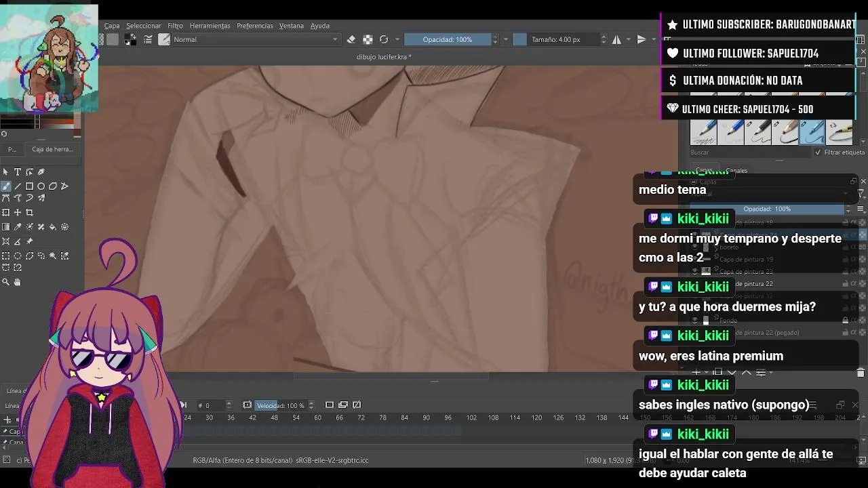Image resolution: width=868 pixels, height=488 pixels.
Task: Open the Seleccionar menu
Action: [144, 26]
